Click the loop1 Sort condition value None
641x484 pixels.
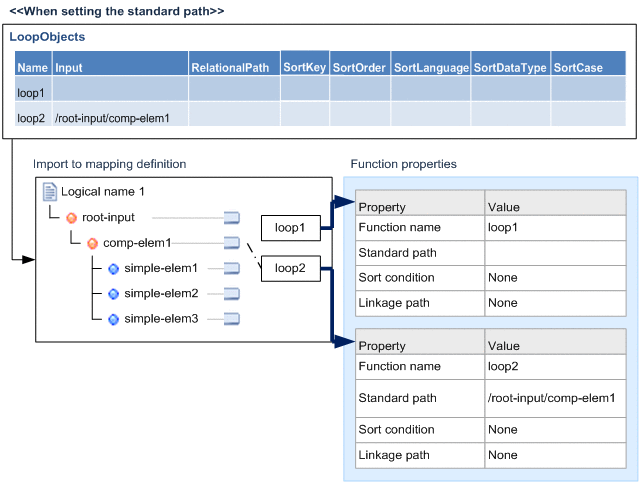coord(503,277)
